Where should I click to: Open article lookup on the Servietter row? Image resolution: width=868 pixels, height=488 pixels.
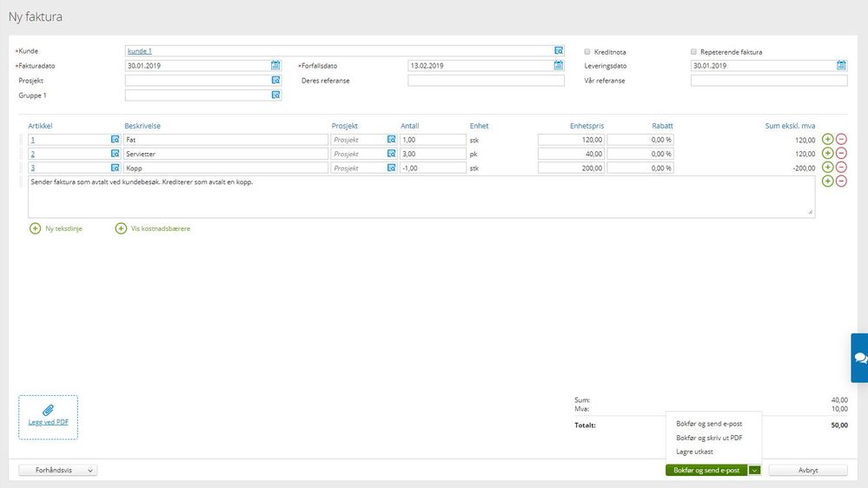(x=116, y=154)
